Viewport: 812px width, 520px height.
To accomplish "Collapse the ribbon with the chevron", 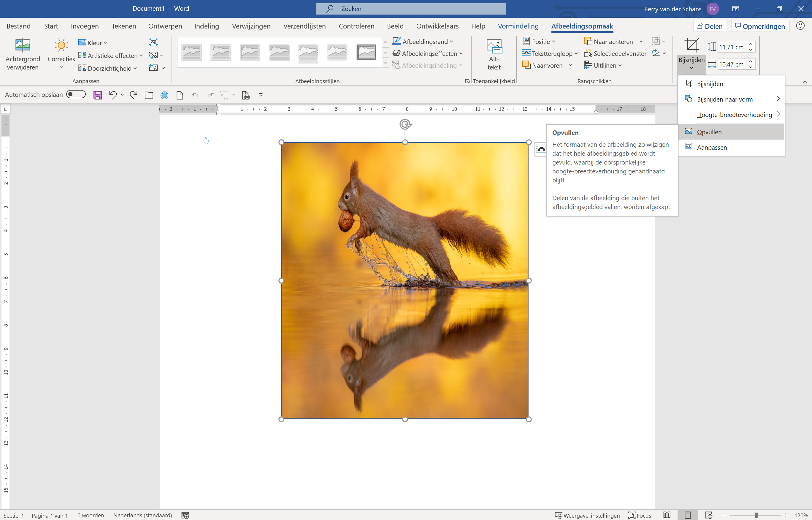I will pyautogui.click(x=805, y=82).
